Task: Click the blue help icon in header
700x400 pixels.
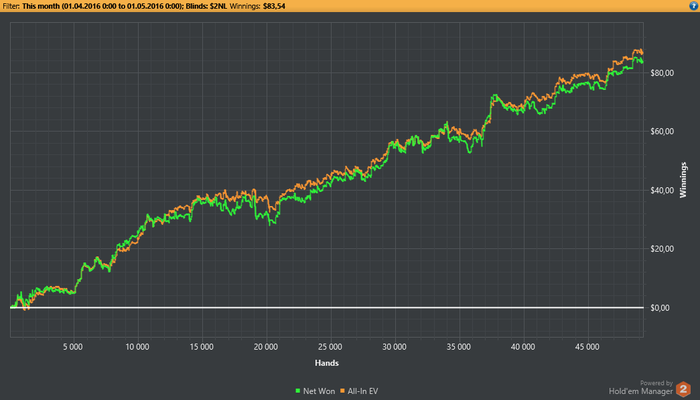Action: pos(693,6)
